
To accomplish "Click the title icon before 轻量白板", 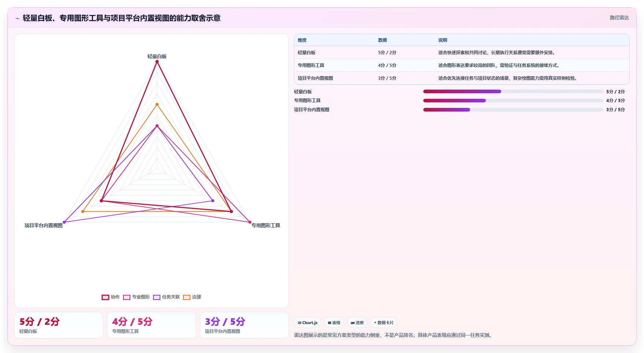I will click(17, 18).
